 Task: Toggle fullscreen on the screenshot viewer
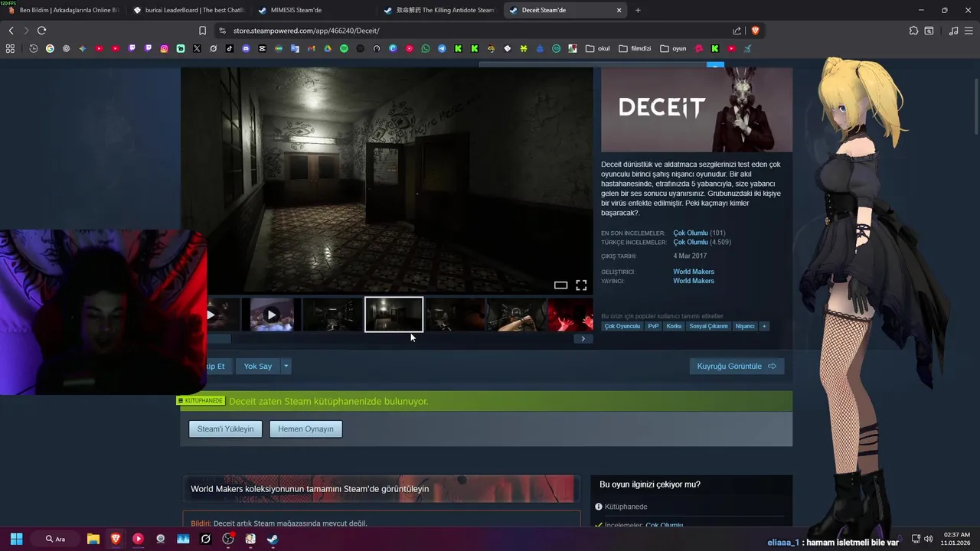click(x=581, y=285)
